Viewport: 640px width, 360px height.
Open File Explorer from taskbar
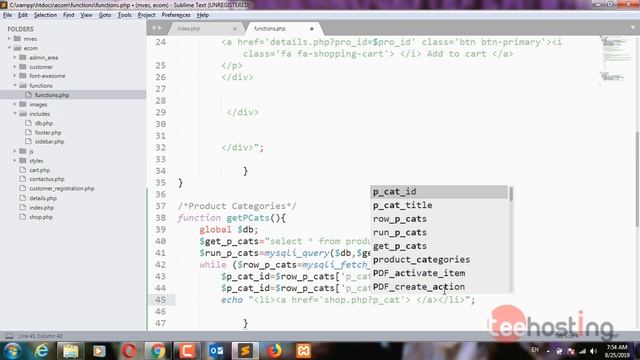[70, 351]
